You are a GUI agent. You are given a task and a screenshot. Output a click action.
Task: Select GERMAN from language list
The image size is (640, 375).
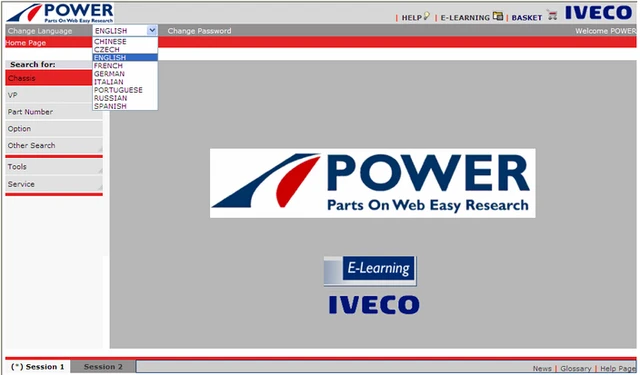[125, 74]
